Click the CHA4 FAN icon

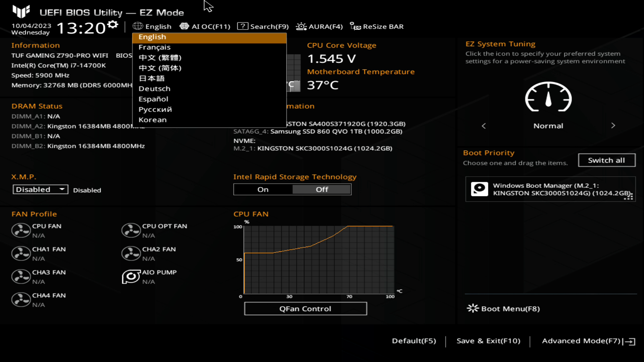[x=21, y=300]
